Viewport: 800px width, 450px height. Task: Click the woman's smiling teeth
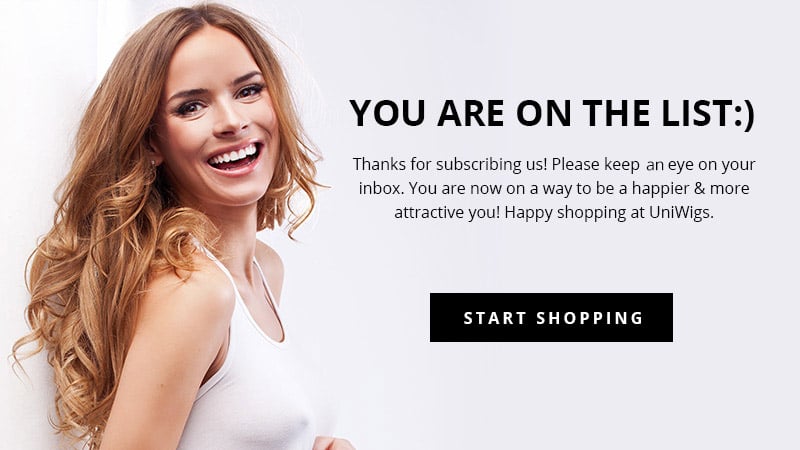click(x=234, y=155)
